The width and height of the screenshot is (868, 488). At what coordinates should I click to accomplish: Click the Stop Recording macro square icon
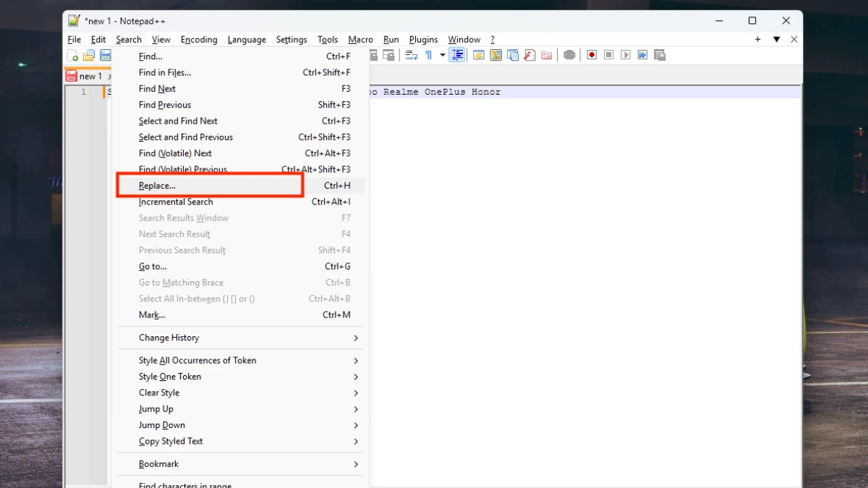(609, 55)
